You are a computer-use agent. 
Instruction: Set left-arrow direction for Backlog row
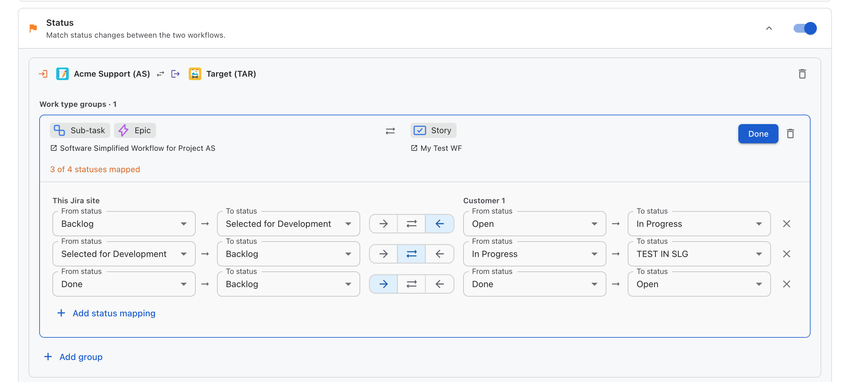pyautogui.click(x=439, y=224)
